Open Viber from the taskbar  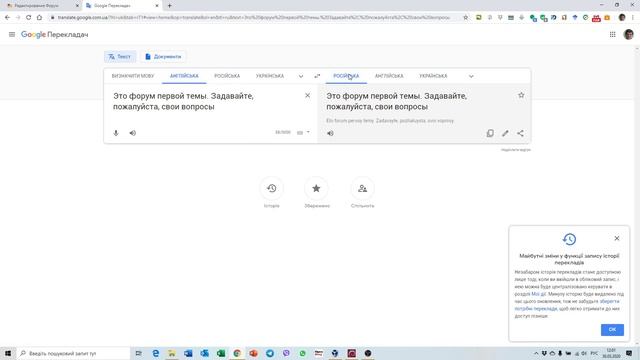286,353
